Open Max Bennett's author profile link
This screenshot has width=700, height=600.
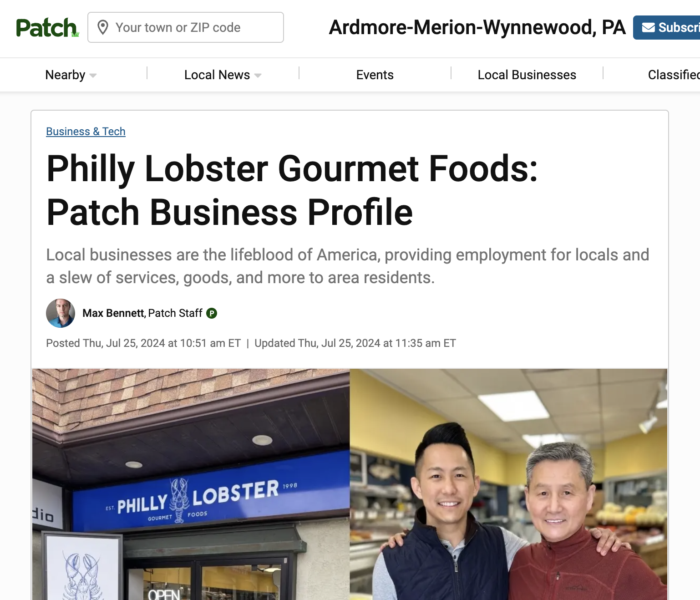[x=113, y=313]
